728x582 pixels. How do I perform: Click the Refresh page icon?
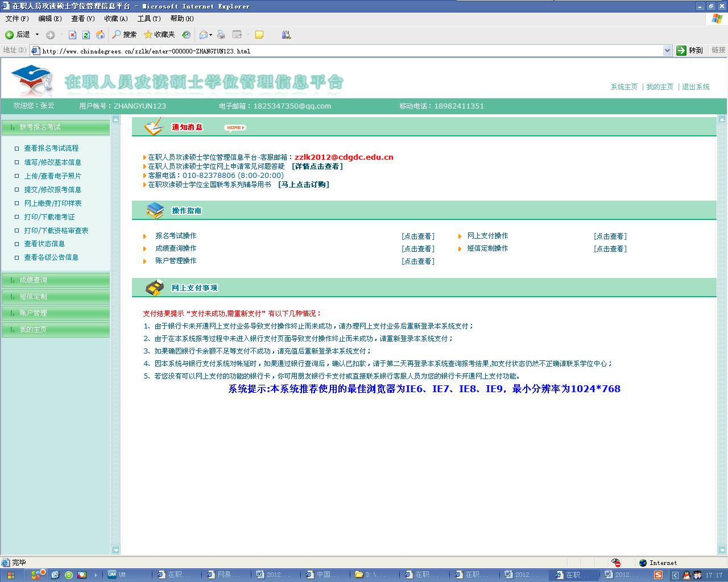coord(86,35)
